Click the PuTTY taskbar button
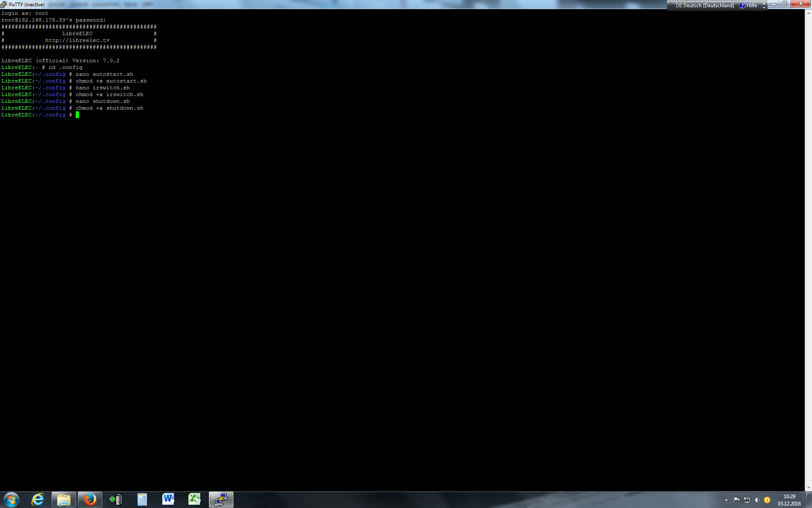Screen dimensions: 812x508 coord(221,500)
